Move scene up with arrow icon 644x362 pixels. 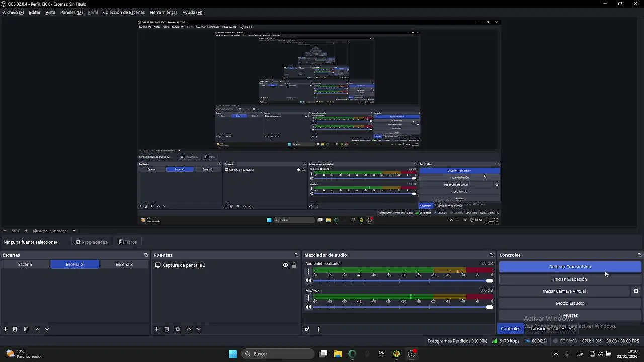coord(37,329)
